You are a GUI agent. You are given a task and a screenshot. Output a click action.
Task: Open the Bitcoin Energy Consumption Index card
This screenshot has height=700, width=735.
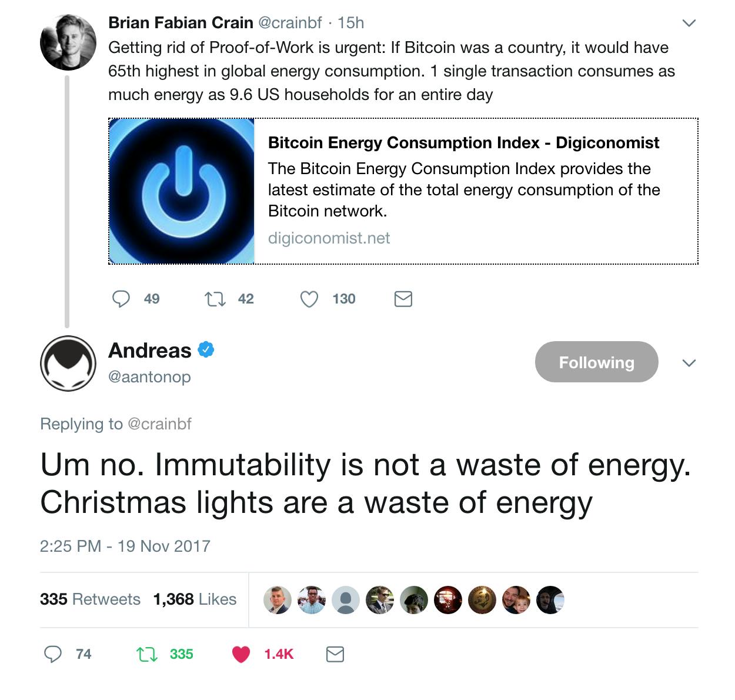coord(463,142)
